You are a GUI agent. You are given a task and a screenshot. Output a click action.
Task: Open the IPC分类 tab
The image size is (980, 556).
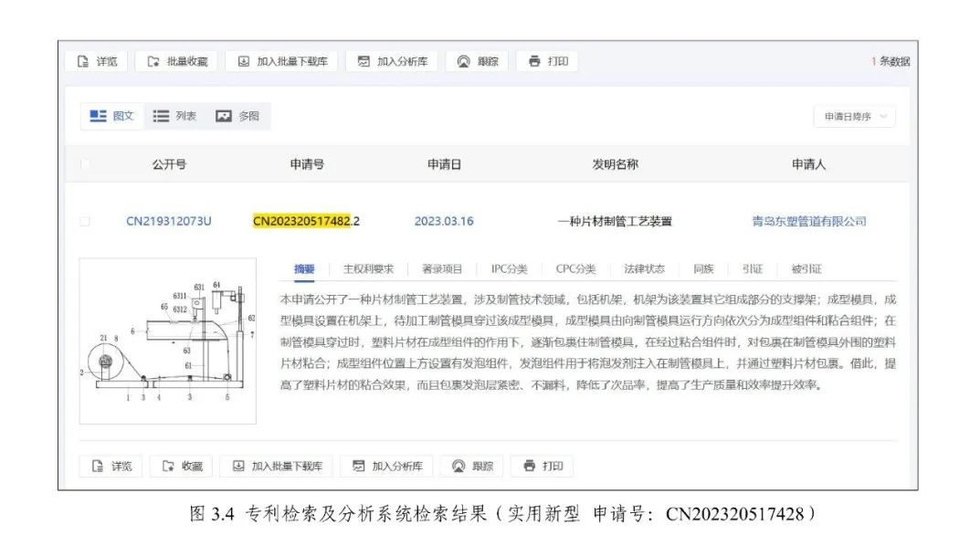pyautogui.click(x=509, y=269)
